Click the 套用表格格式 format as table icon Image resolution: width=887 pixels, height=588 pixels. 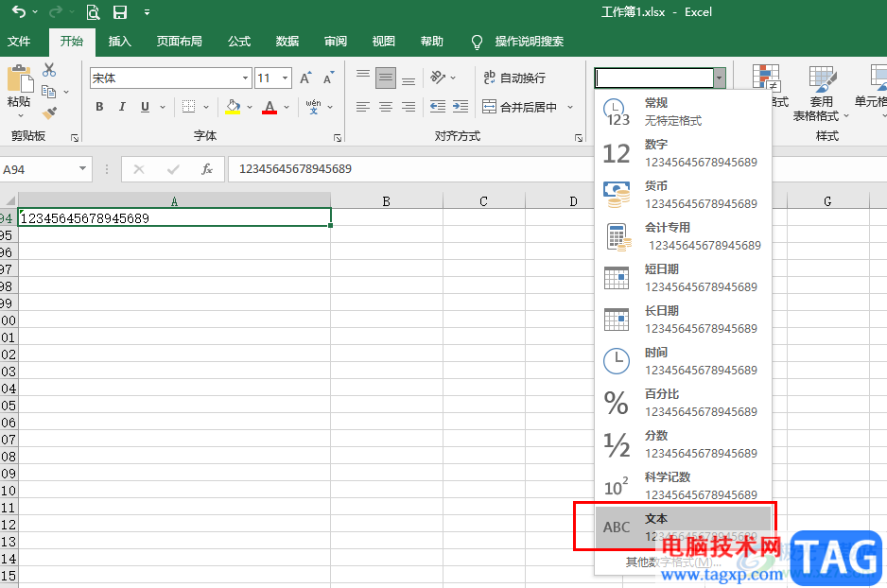[x=822, y=78]
